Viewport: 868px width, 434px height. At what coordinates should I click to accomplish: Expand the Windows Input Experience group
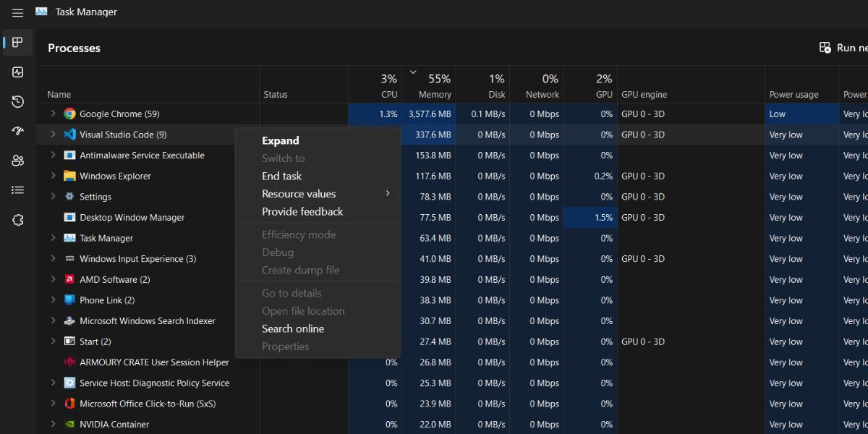53,259
